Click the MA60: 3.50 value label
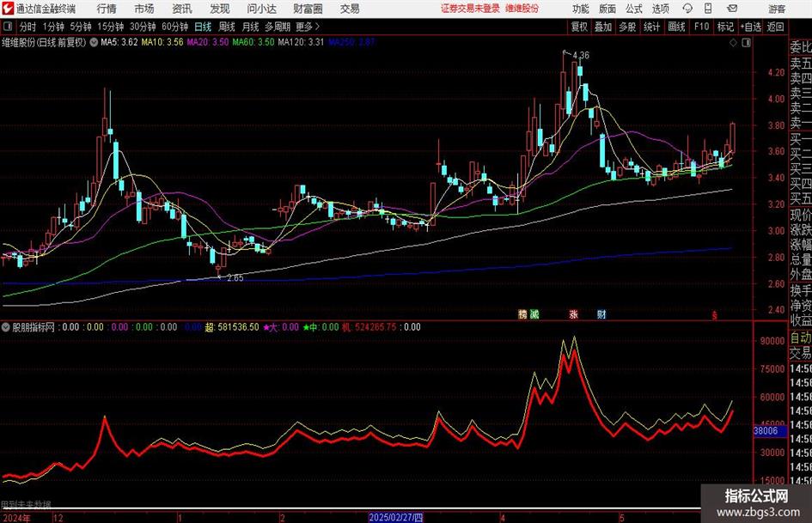Viewport: 812px width, 523px height. pyautogui.click(x=253, y=42)
